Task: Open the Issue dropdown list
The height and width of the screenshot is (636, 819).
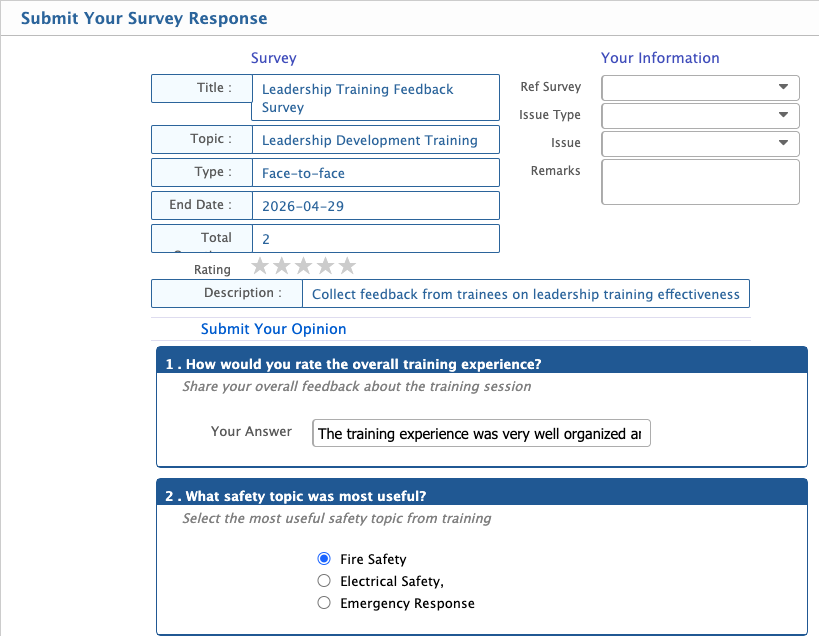Action: coord(700,144)
